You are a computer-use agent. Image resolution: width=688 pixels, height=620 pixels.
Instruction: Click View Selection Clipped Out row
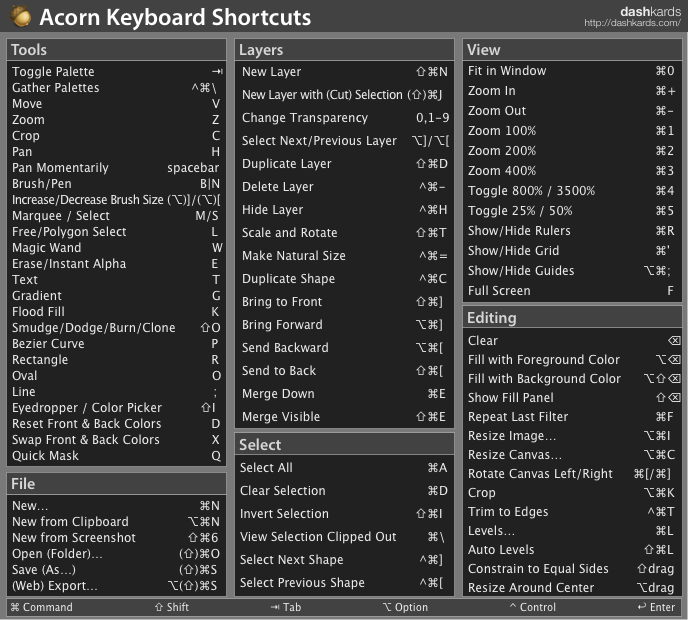pos(344,537)
